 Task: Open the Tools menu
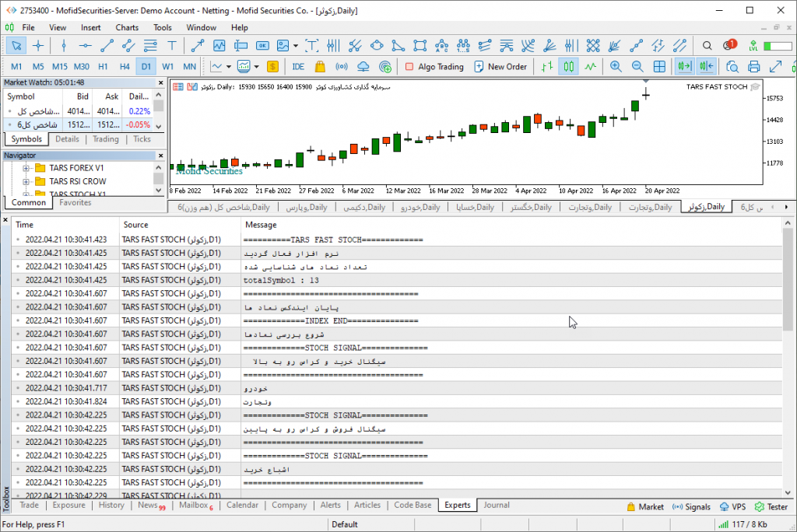click(x=163, y=27)
